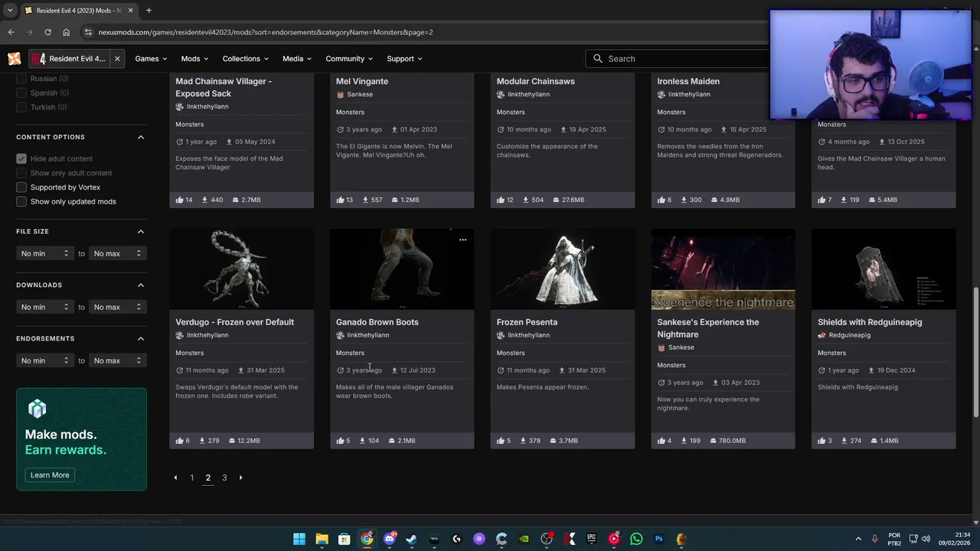Click the make mods promo cube icon
Screen dimensions: 980x551
point(37,409)
